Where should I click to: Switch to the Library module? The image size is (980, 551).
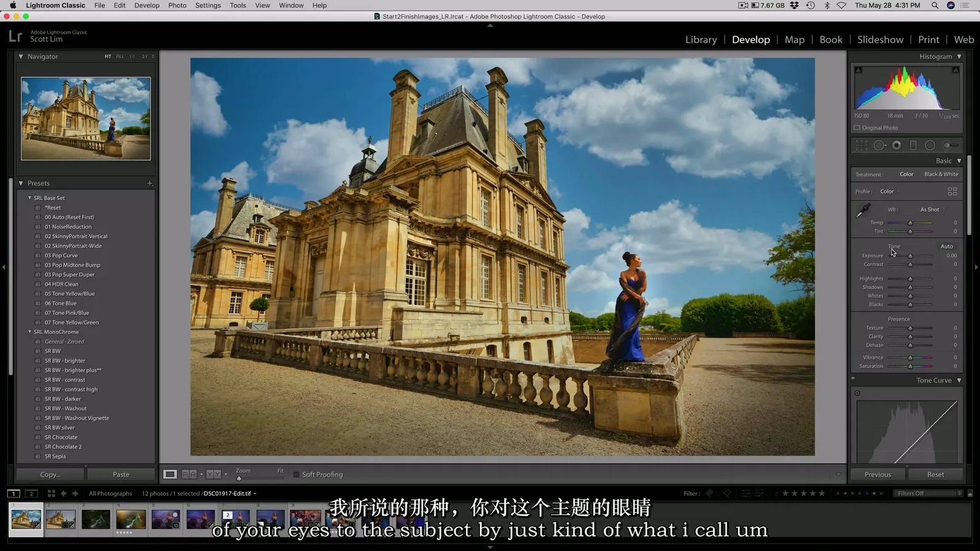[x=701, y=39]
